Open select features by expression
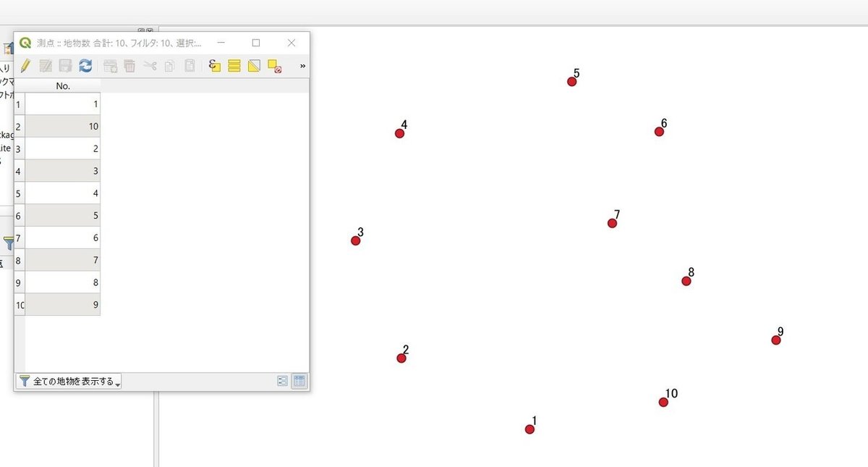The height and width of the screenshot is (467, 868). point(214,66)
